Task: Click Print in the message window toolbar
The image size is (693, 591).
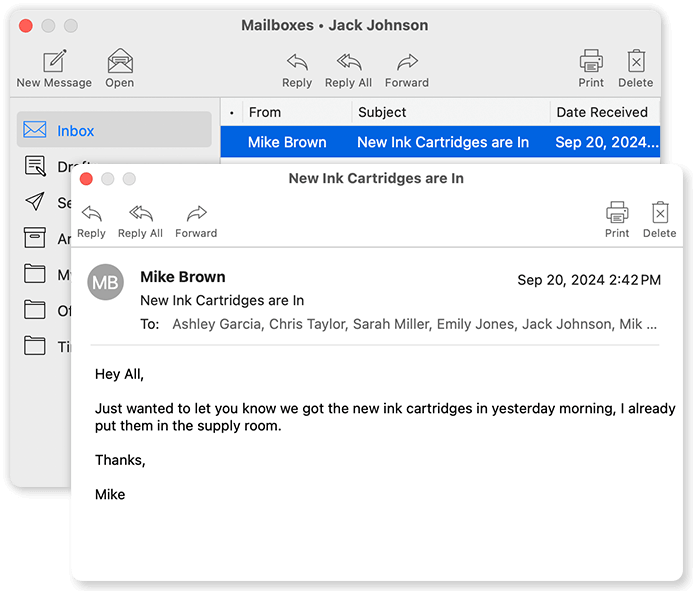Action: click(x=617, y=220)
